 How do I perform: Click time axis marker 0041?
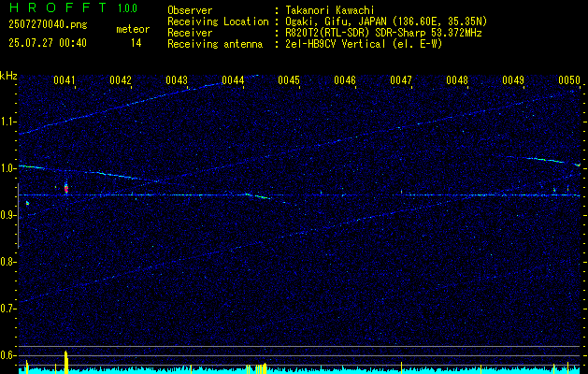pyautogui.click(x=65, y=79)
